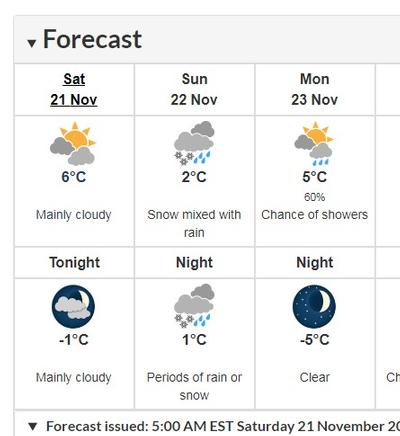Click the Forecast heading
Image resolution: width=400 pixels, height=436 pixels.
[92, 39]
